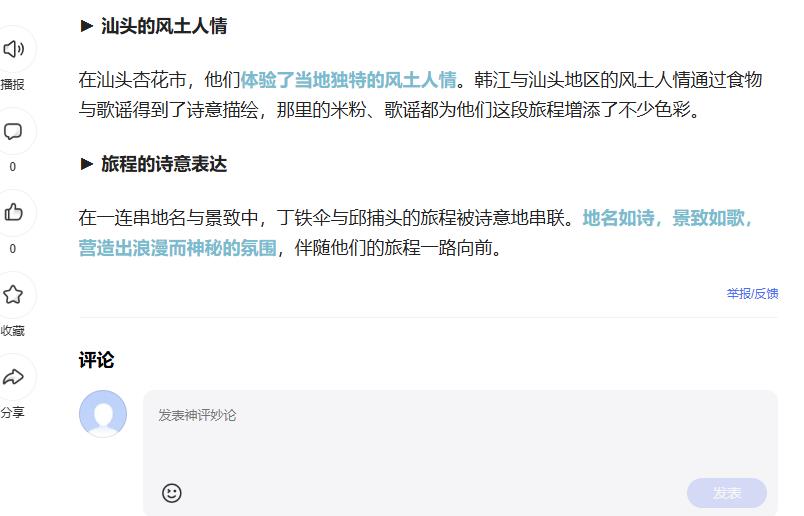The width and height of the screenshot is (804, 516).
Task: Click the comment count 0 below the bubble
Action: (x=13, y=167)
